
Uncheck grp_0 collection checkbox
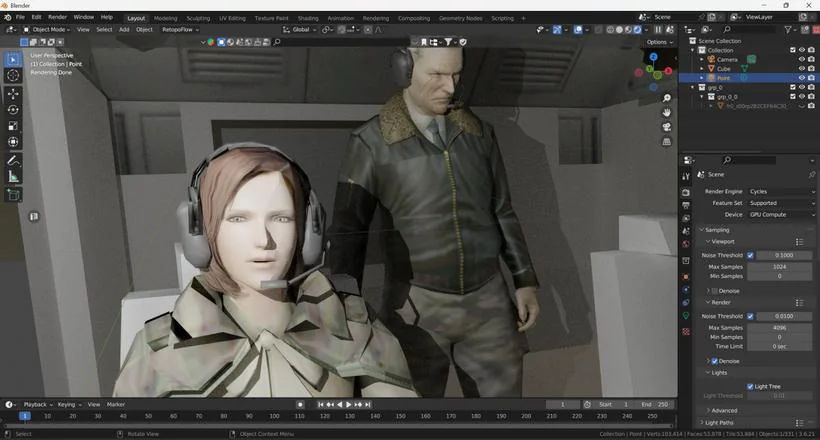(793, 87)
